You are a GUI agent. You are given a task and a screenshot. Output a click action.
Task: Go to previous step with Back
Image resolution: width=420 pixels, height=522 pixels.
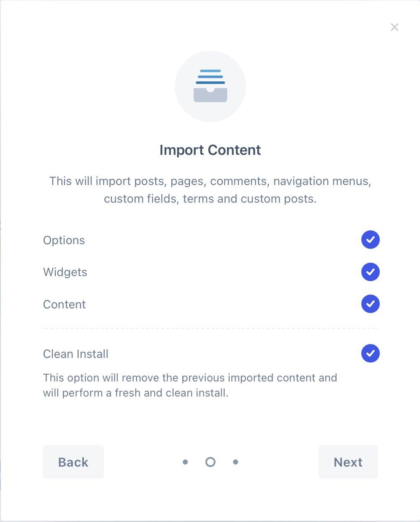coord(73,462)
